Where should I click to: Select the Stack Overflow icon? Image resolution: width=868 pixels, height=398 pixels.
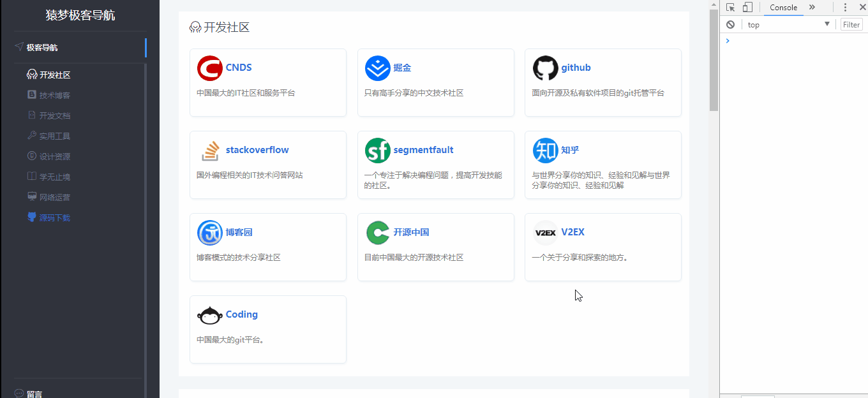(x=210, y=150)
